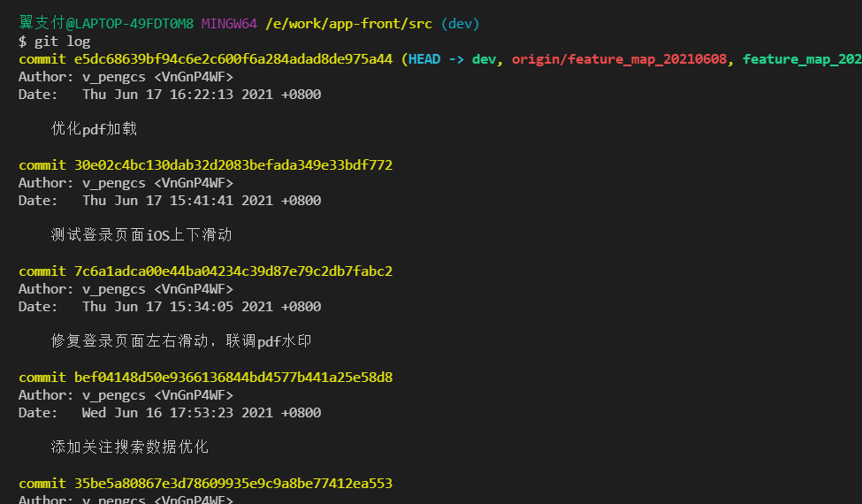Click the path '/e/work/app-front/src'
The width and height of the screenshot is (862, 504).
point(348,24)
